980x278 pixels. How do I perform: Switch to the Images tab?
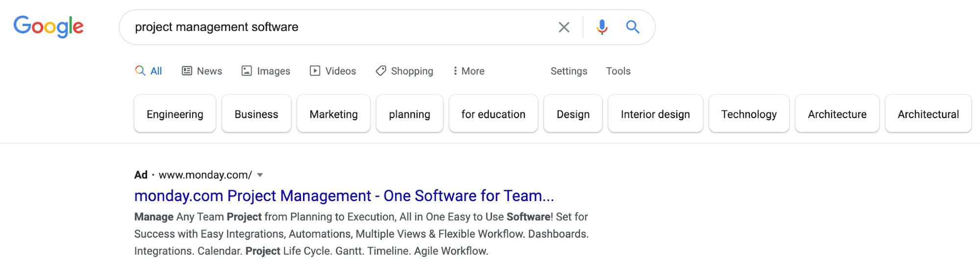pyautogui.click(x=266, y=71)
